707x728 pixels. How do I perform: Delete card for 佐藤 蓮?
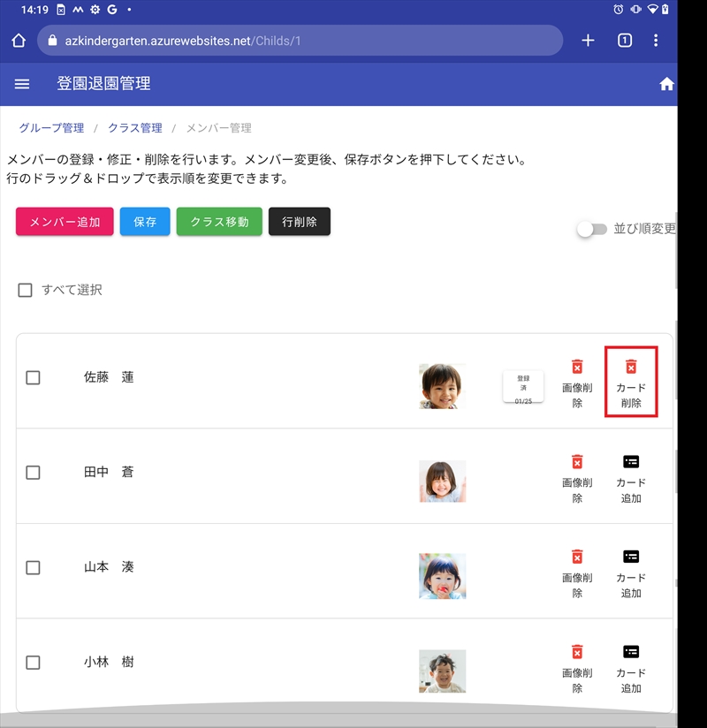tap(630, 383)
